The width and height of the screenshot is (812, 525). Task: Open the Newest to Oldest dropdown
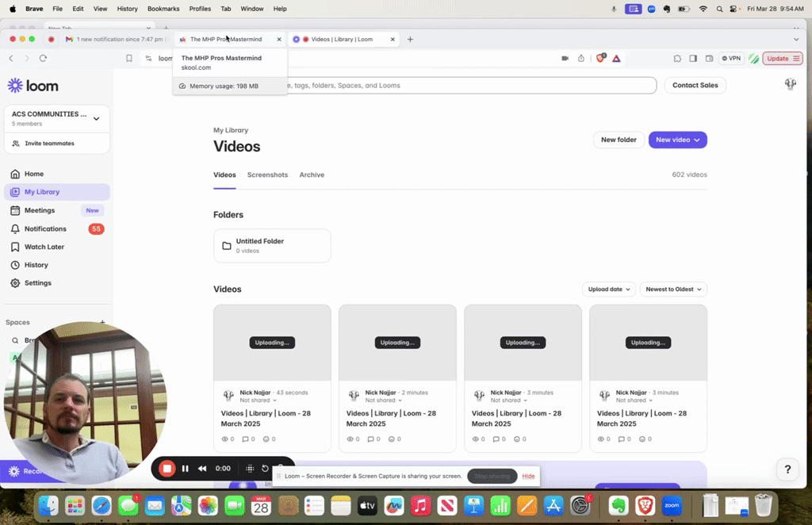673,289
